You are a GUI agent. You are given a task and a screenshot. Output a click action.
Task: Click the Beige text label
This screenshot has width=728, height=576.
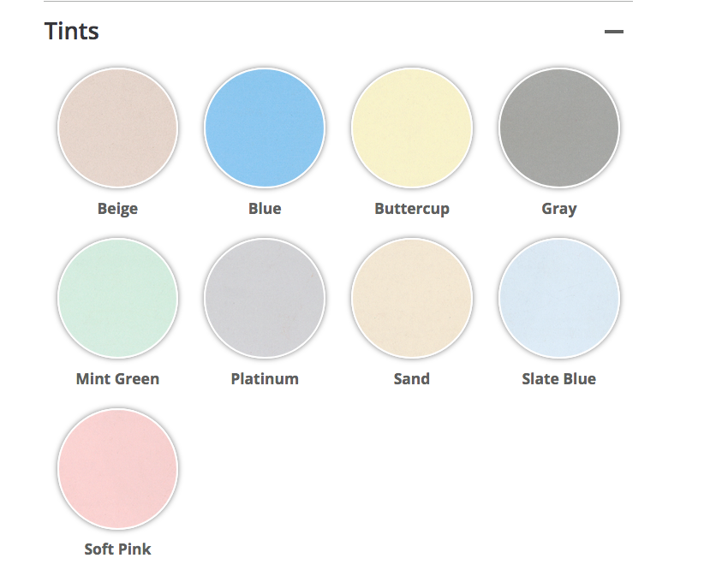pyautogui.click(x=117, y=209)
